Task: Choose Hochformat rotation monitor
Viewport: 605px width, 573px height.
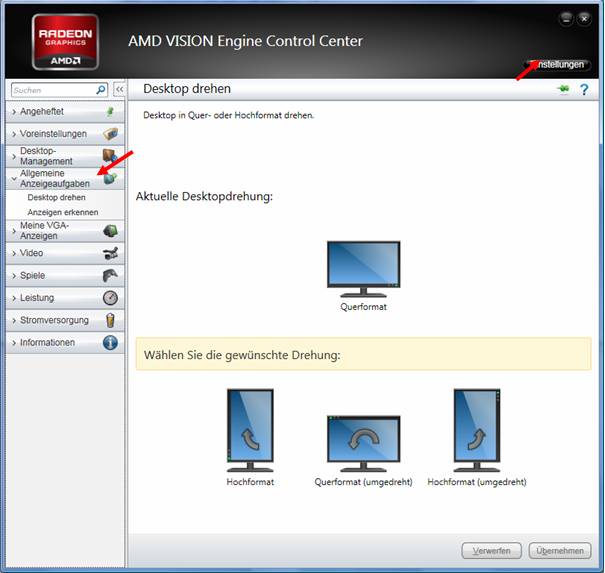Action: point(250,430)
